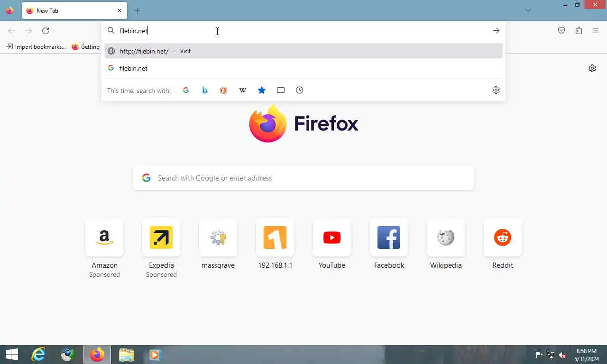Click the Go arrow in the address bar

(x=496, y=31)
